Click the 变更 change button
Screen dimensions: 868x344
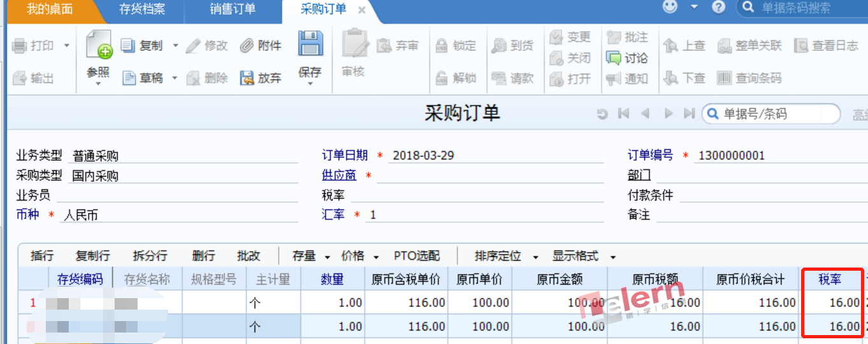pos(571,37)
